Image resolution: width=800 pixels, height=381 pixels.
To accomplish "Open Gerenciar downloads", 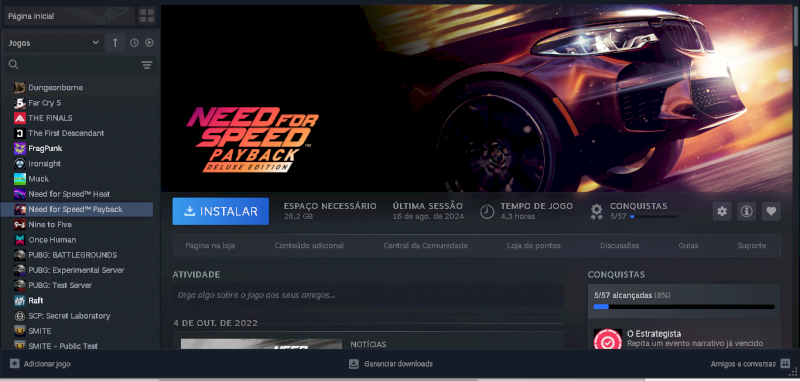I will pos(398,364).
